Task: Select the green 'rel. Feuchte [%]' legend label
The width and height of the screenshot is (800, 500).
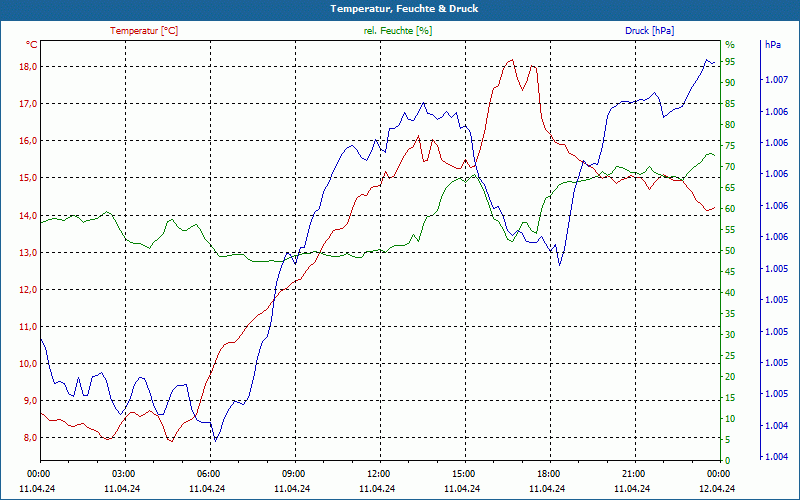Action: (x=397, y=31)
